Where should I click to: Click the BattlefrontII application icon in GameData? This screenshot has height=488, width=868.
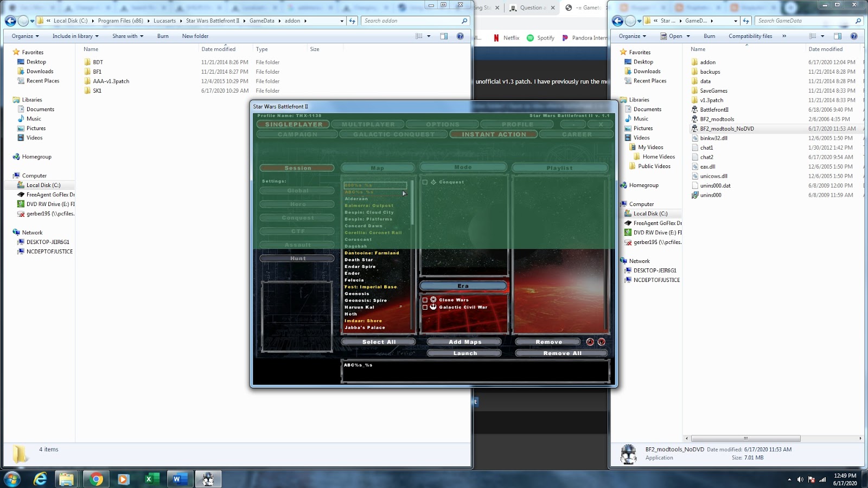click(694, 110)
